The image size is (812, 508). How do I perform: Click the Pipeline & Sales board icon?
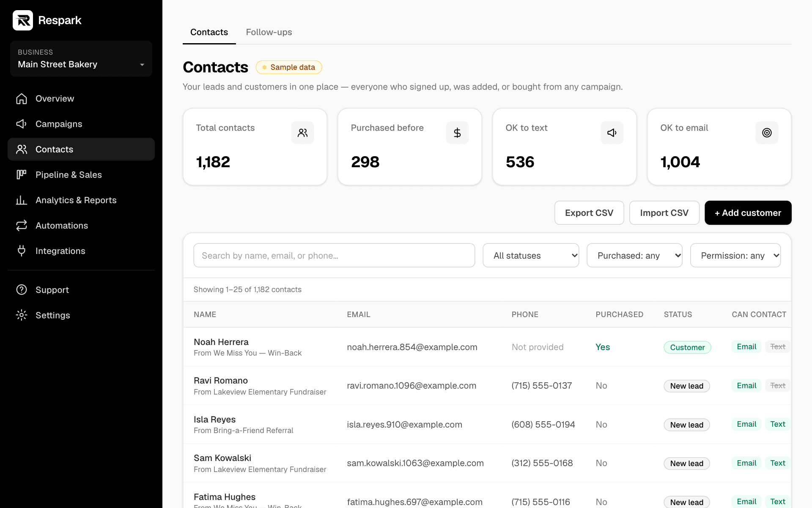pyautogui.click(x=22, y=175)
